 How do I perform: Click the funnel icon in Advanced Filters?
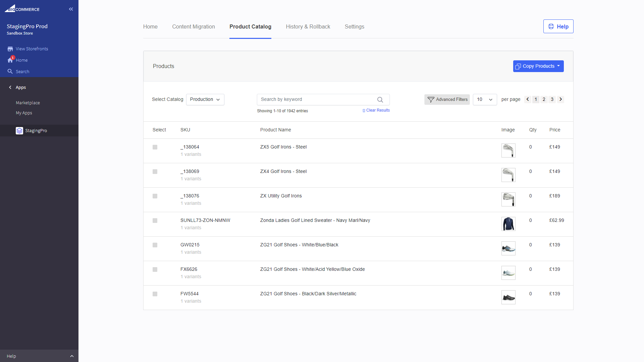coord(431,100)
